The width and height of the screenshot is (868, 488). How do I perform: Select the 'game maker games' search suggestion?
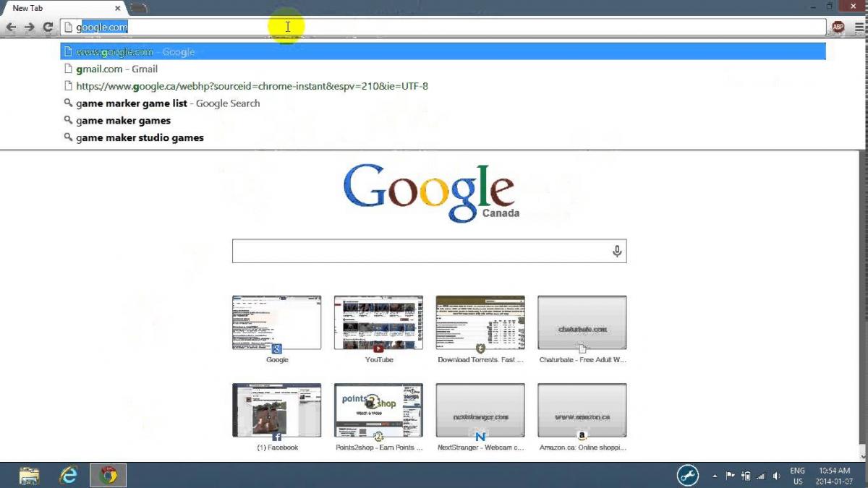click(x=123, y=121)
